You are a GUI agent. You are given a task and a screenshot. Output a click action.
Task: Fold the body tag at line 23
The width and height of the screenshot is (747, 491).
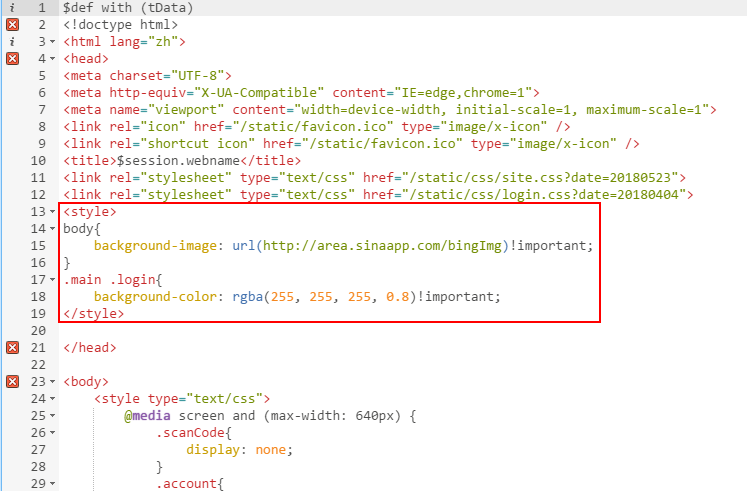click(52, 382)
